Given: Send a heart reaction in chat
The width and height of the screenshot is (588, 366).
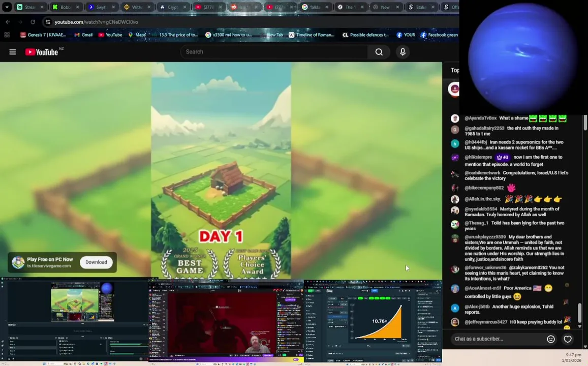Looking at the screenshot, I should pos(567,339).
